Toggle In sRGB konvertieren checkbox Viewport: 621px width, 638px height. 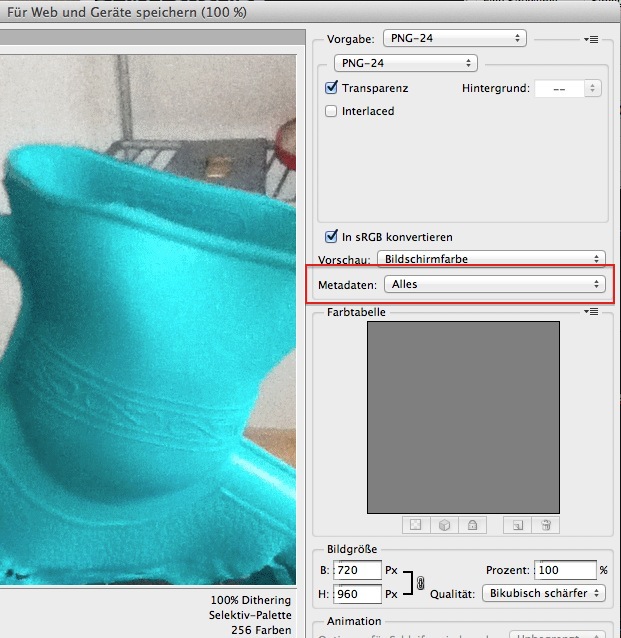[x=332, y=237]
